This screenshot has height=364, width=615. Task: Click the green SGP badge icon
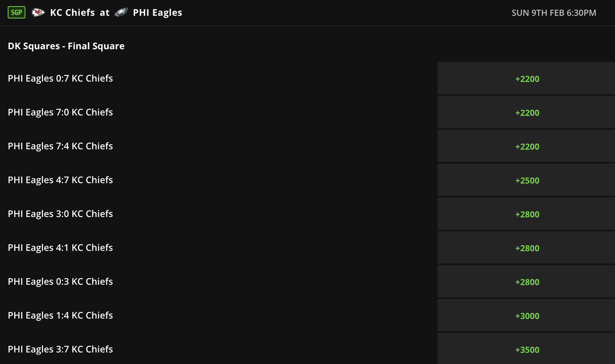tap(17, 12)
